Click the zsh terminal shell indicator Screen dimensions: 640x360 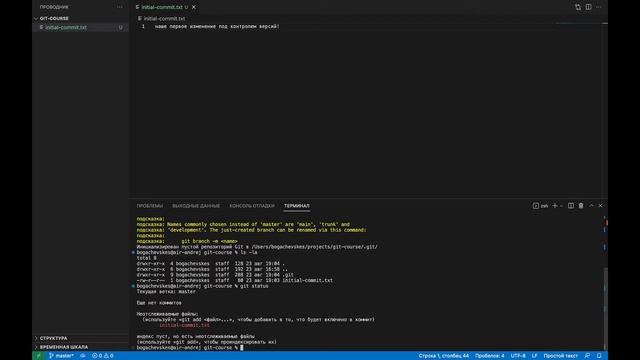(540, 206)
